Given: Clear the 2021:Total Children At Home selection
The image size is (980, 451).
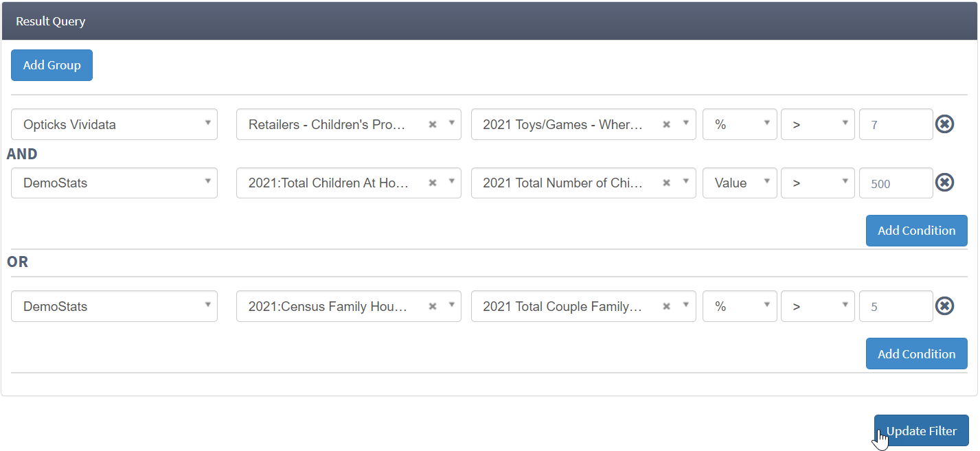Looking at the screenshot, I should 433,183.
